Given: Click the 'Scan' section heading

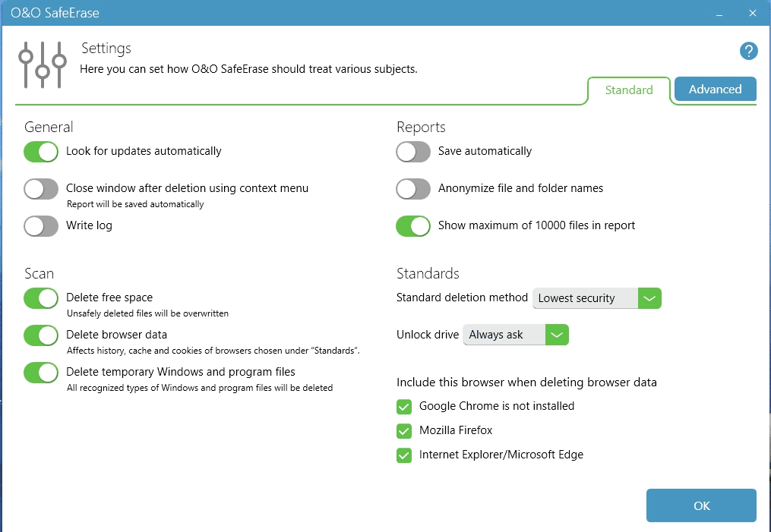Looking at the screenshot, I should [x=39, y=273].
